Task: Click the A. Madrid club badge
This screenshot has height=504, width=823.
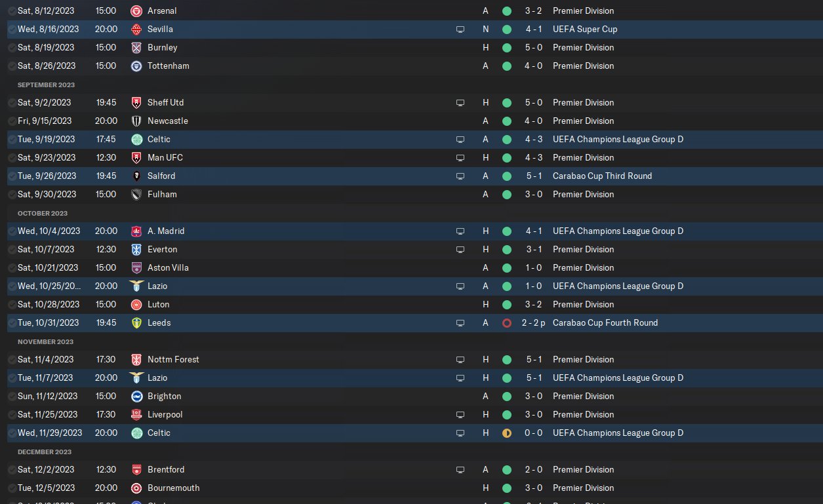Action: [136, 231]
